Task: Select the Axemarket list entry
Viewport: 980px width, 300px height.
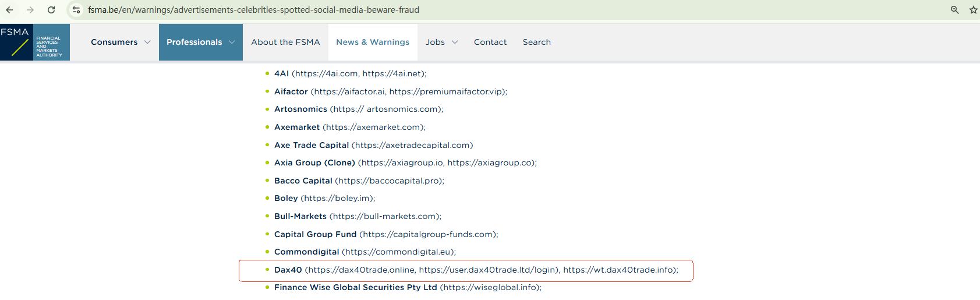Action: [x=297, y=127]
